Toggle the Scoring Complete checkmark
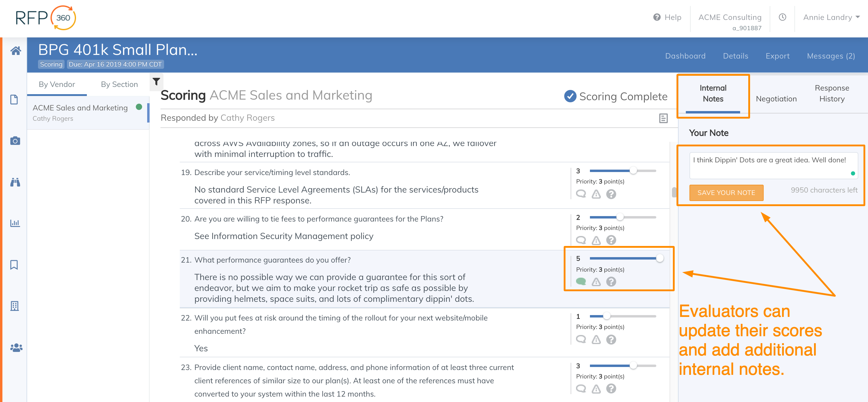 click(570, 97)
